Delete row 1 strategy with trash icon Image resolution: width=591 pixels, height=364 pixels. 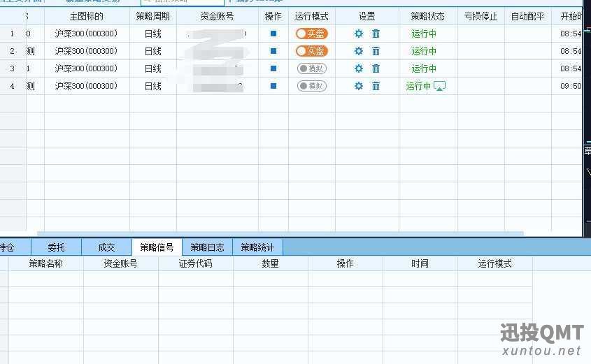[x=376, y=34]
